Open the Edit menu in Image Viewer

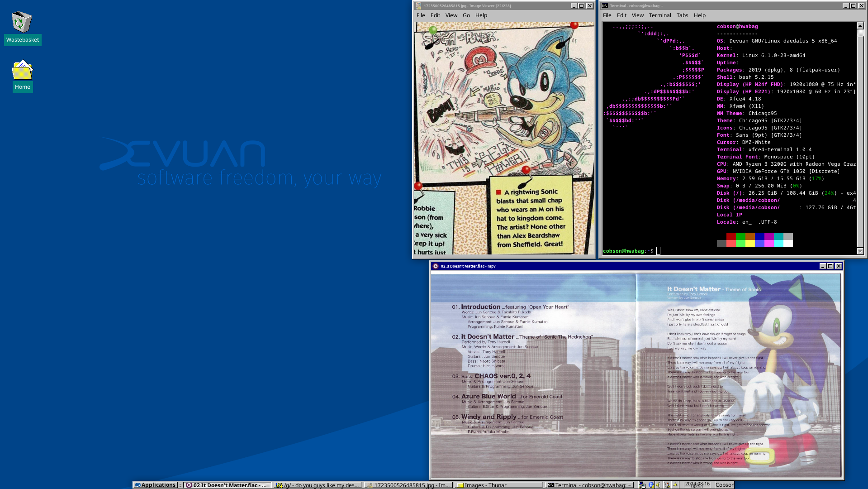(435, 15)
